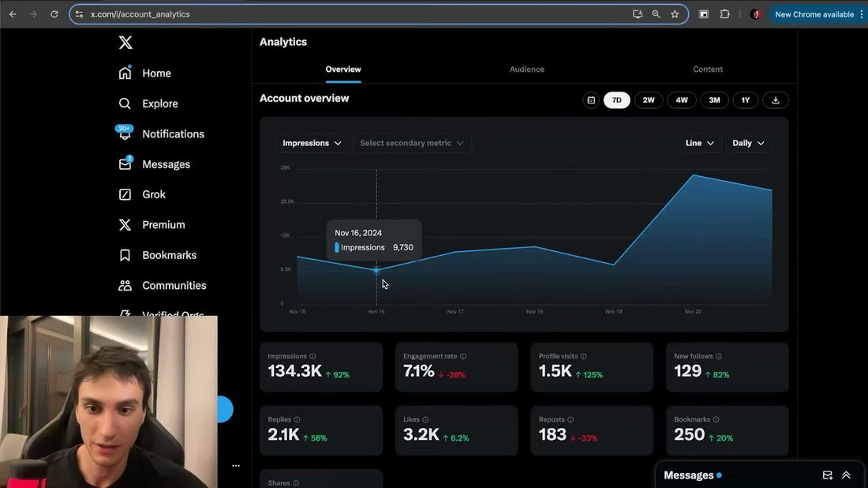The height and width of the screenshot is (488, 868).
Task: Click the Likes 3.2K card
Action: pyautogui.click(x=456, y=430)
